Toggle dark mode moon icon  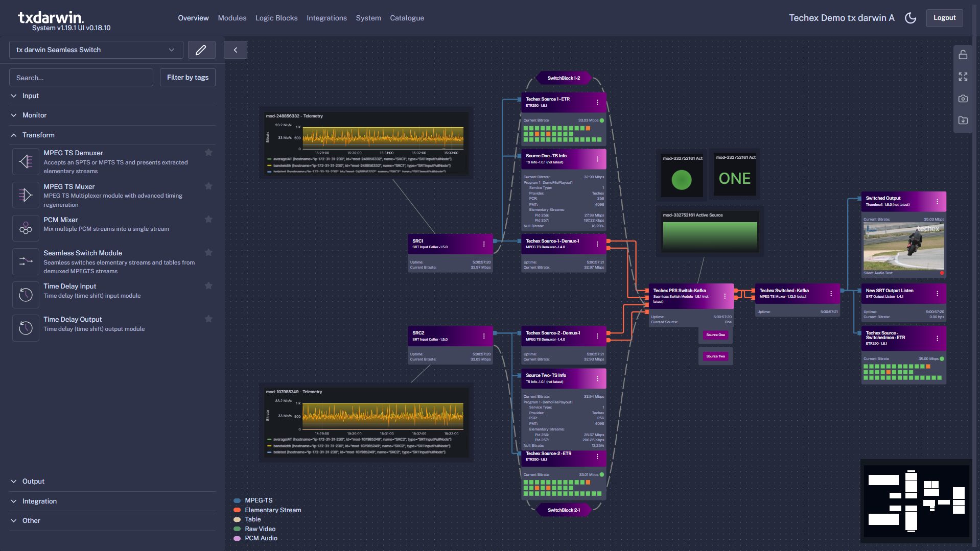pyautogui.click(x=910, y=18)
